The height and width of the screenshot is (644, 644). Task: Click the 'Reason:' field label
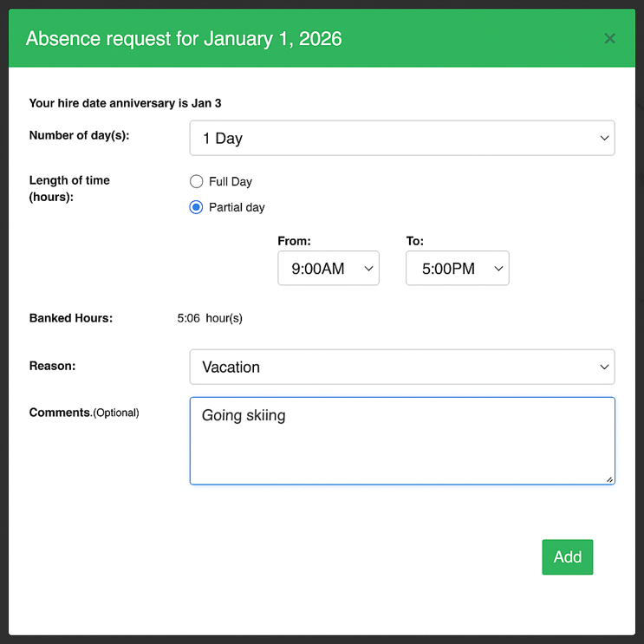pos(52,366)
